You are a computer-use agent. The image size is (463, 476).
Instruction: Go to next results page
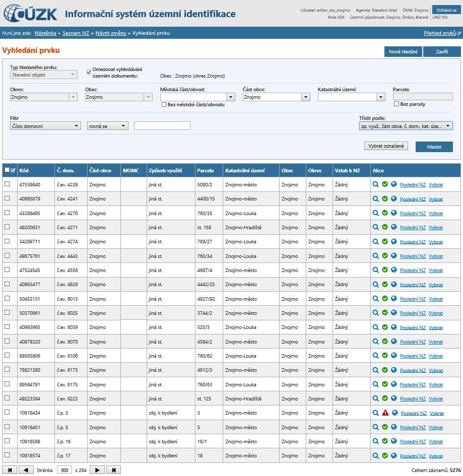pos(97,470)
